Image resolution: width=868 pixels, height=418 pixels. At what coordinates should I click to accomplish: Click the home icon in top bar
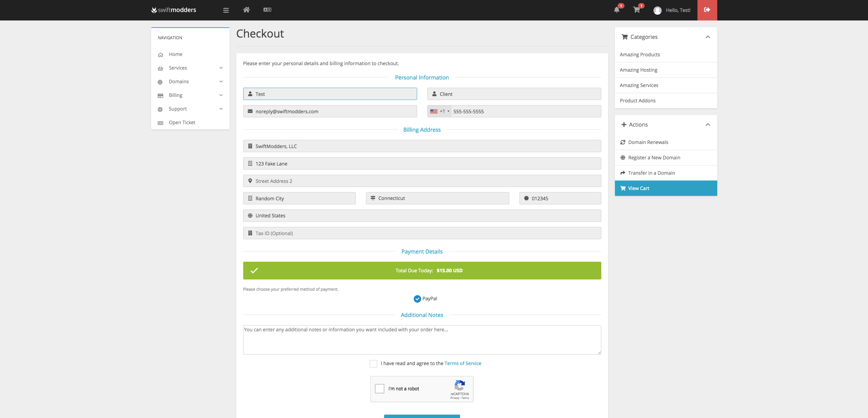tap(246, 10)
